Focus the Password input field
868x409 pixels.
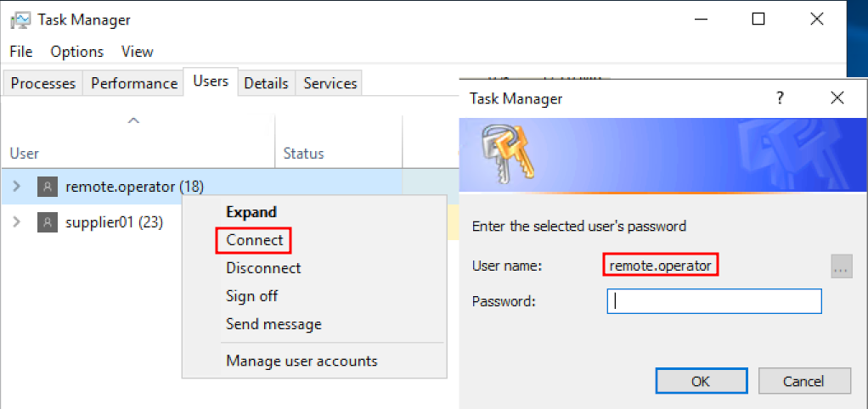coord(713,301)
